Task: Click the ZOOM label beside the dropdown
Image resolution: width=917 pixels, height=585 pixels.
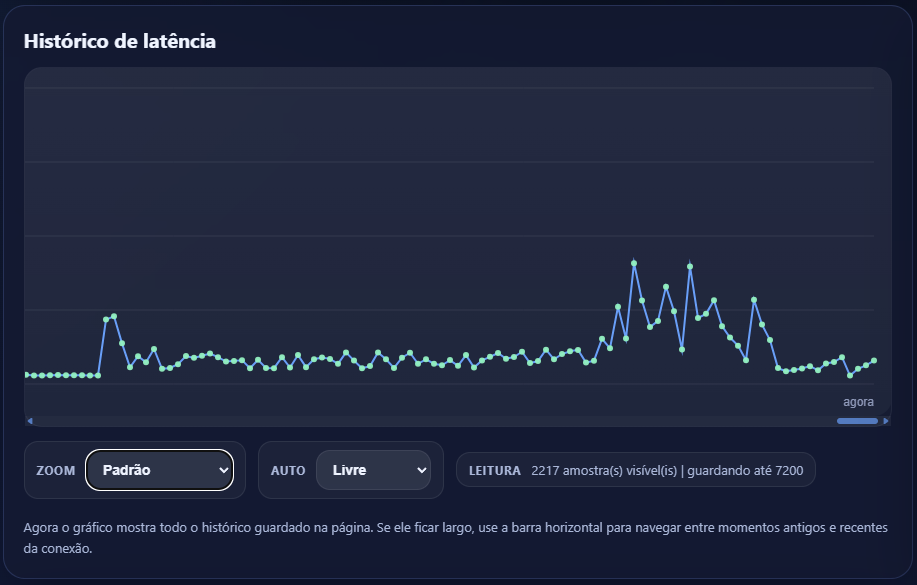Action: [x=55, y=470]
